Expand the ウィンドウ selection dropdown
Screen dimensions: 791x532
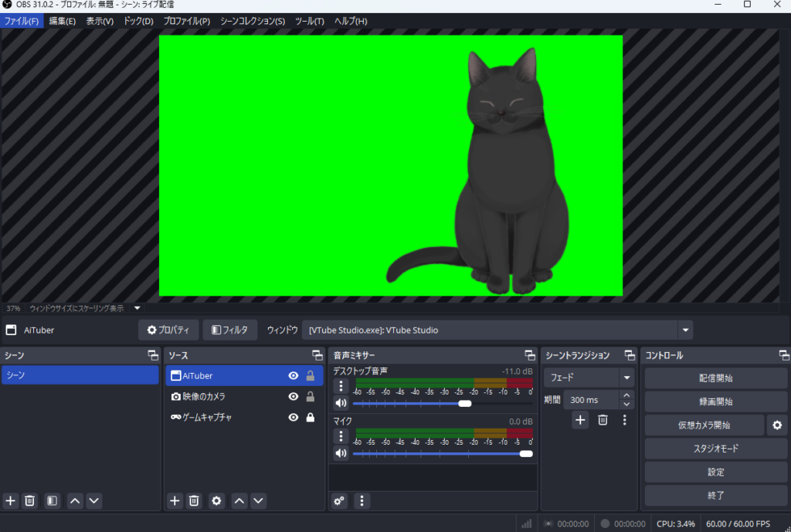pos(684,330)
